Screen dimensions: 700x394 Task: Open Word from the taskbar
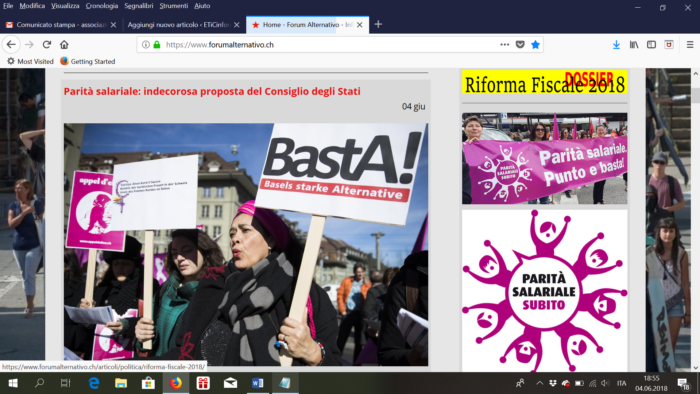pos(258,383)
